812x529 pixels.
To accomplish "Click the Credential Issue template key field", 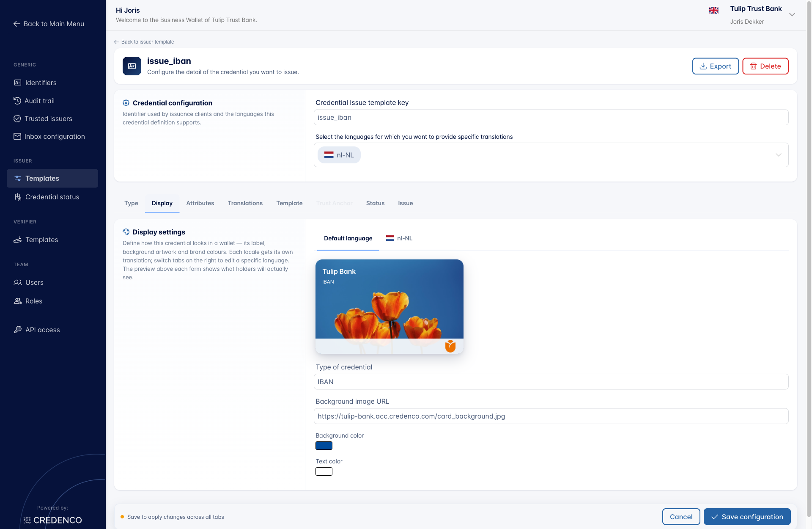I will (551, 117).
